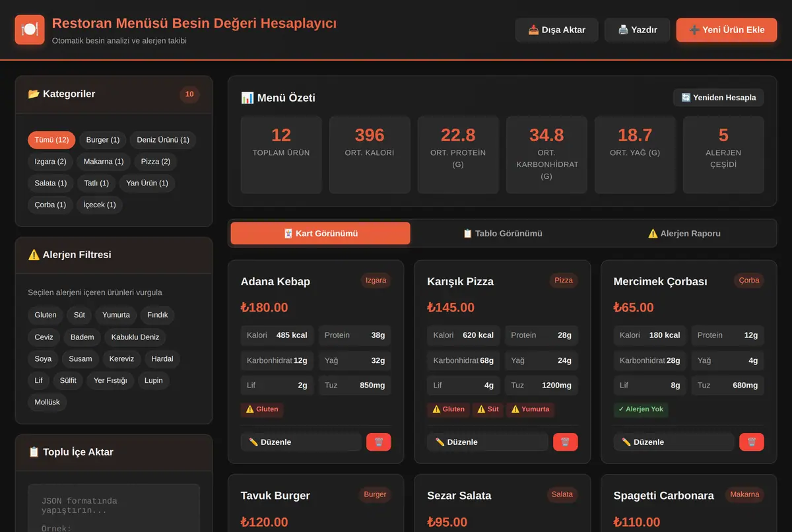Open Düzenle for Karışık Pizza

click(487, 442)
